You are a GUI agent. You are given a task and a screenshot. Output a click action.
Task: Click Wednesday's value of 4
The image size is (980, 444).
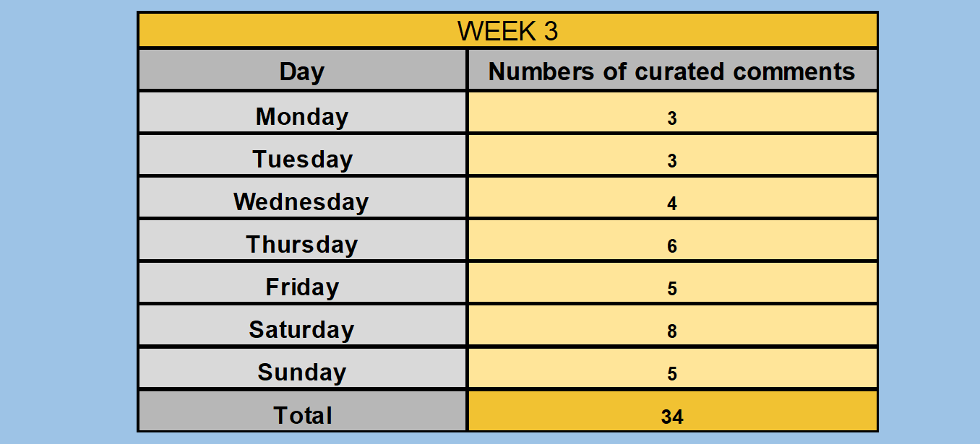point(672,198)
